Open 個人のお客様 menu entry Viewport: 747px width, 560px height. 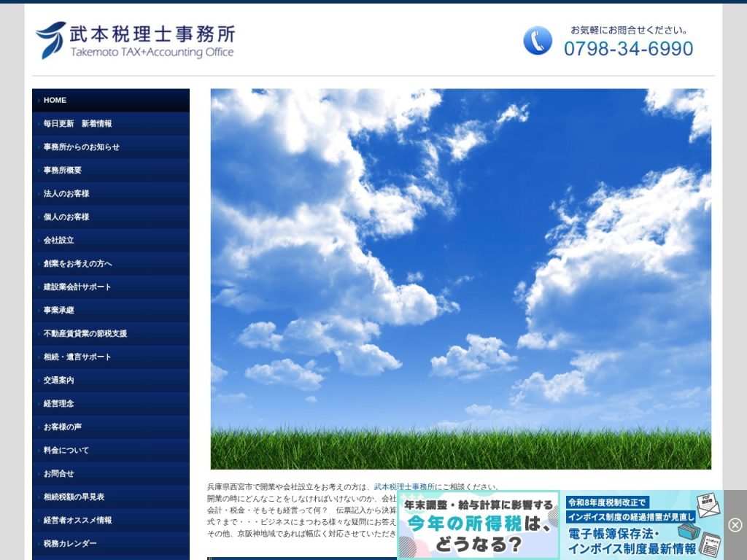pos(111,217)
